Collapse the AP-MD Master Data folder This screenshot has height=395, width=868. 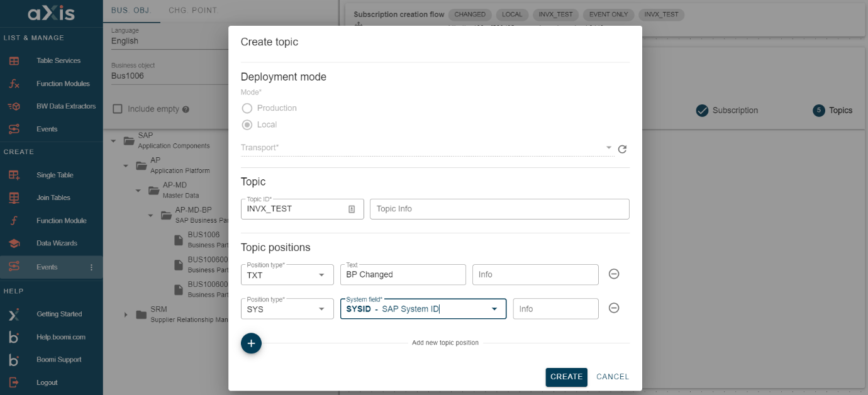tap(138, 191)
